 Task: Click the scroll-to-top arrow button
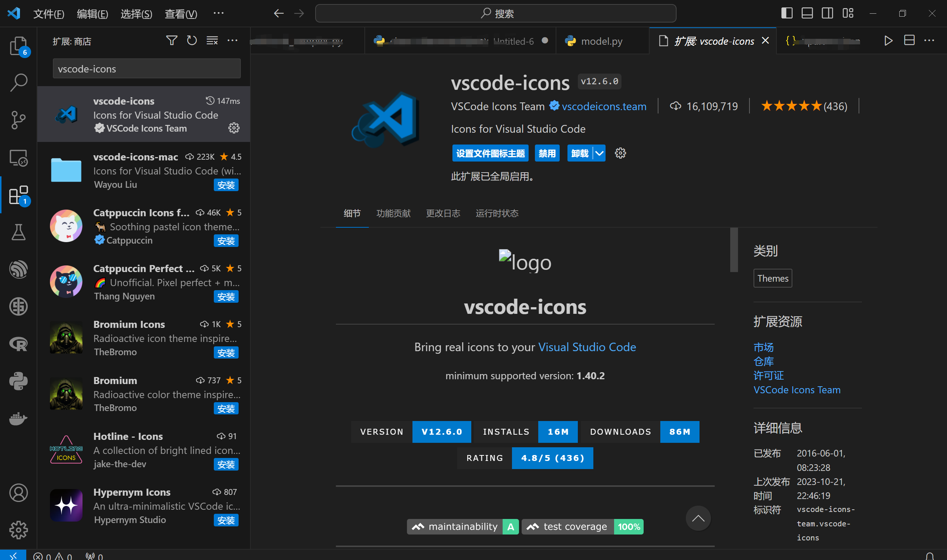(698, 518)
